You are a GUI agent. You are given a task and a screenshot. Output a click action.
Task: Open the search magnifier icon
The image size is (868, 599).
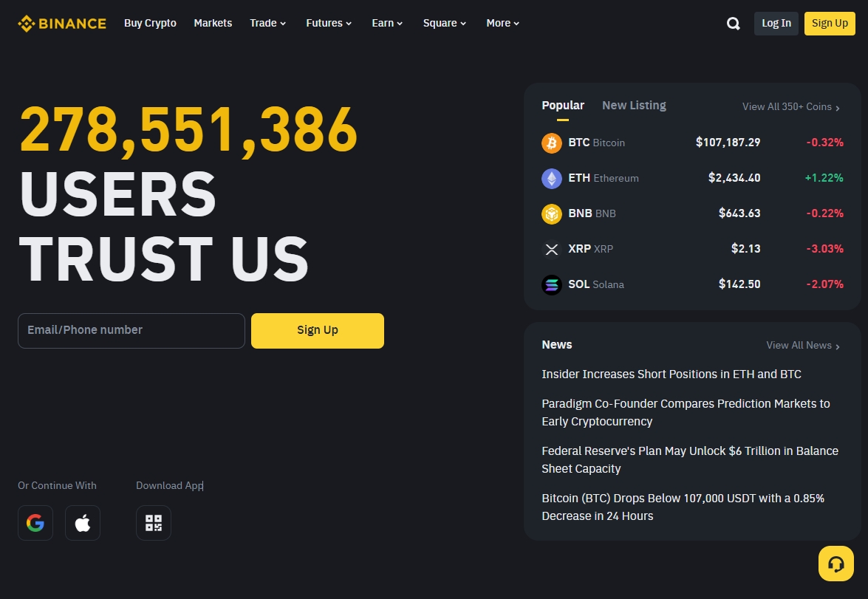[733, 24]
